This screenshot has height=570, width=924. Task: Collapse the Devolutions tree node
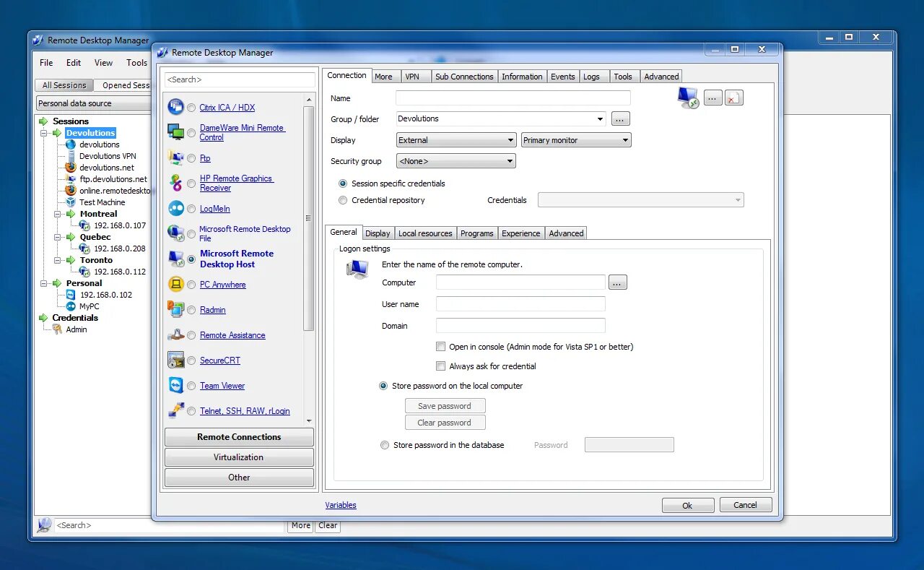[44, 133]
